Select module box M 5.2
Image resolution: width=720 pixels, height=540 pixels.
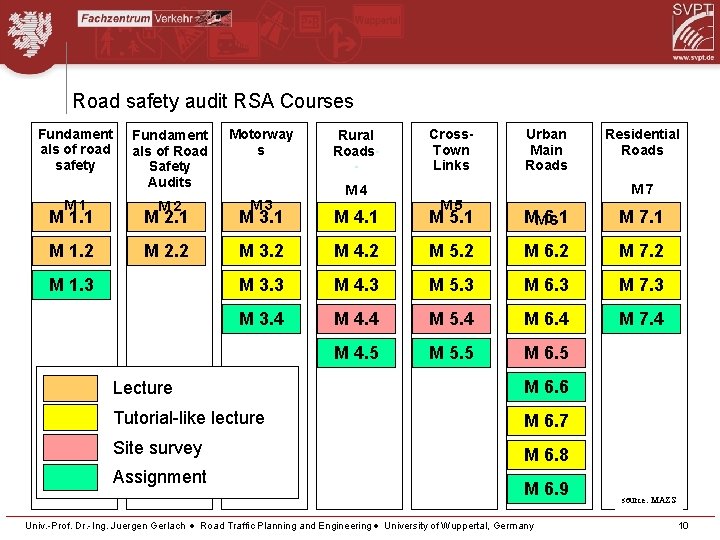[x=451, y=251]
